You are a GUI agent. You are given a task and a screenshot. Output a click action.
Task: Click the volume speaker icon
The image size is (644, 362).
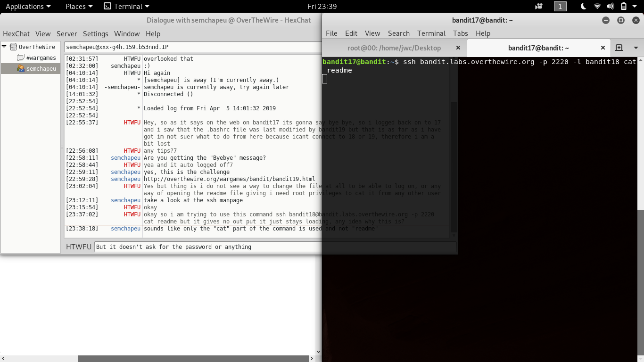click(x=611, y=6)
